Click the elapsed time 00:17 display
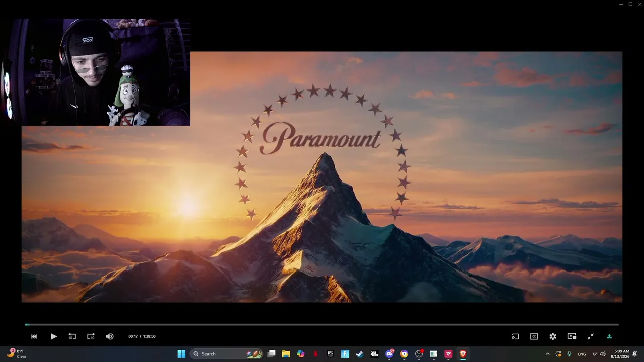 pyautogui.click(x=133, y=336)
